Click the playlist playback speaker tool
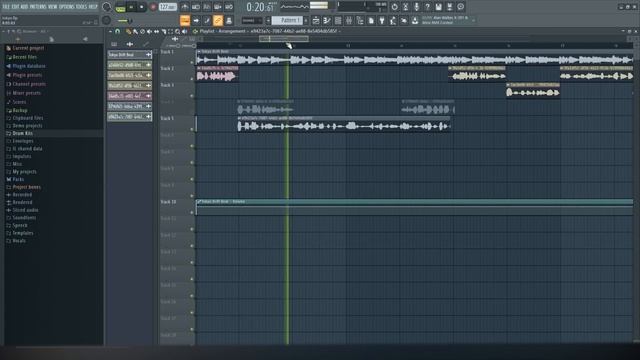Viewport: 640px width, 360px height. [184, 31]
